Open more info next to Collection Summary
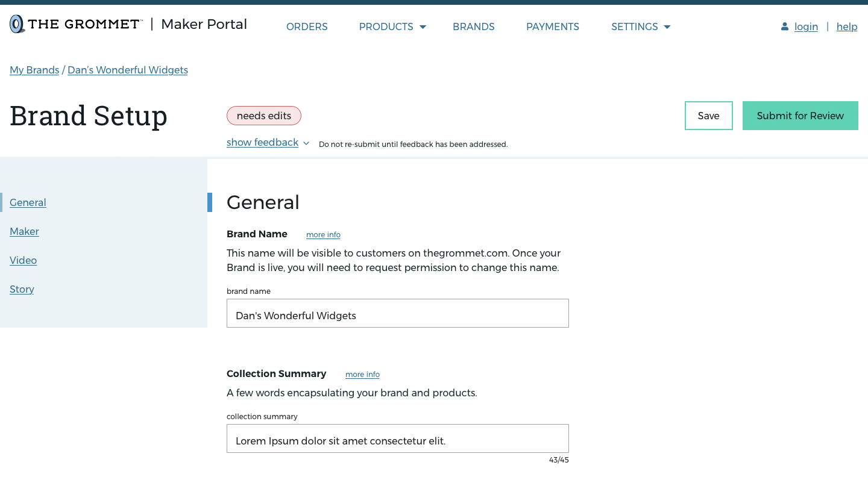The height and width of the screenshot is (477, 868). pyautogui.click(x=362, y=375)
